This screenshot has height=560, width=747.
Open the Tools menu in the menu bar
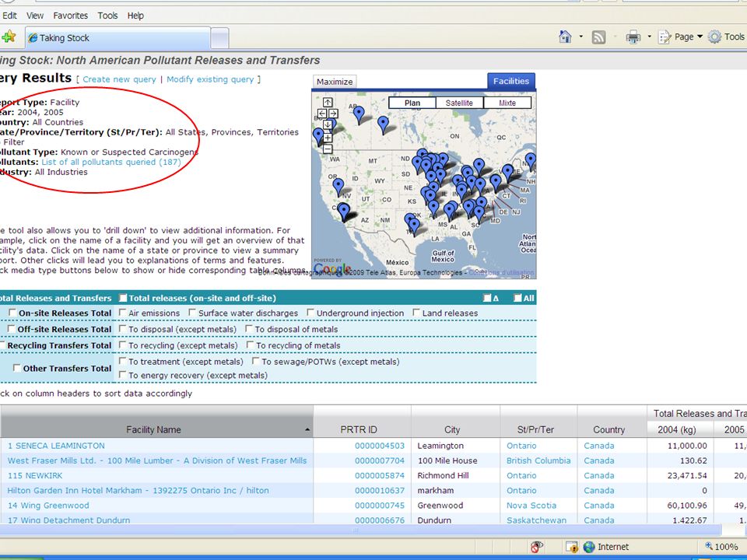tap(107, 16)
